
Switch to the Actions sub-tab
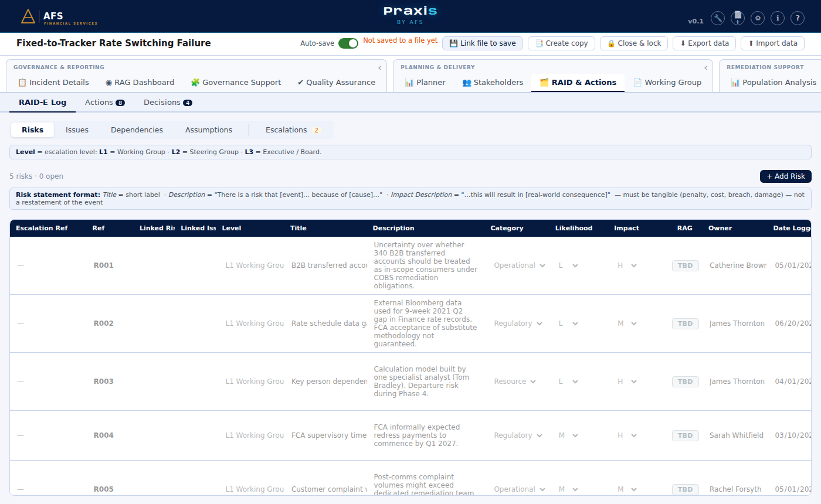[x=104, y=103]
